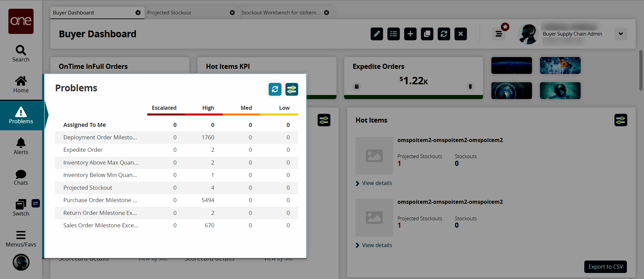
Task: Click the second hot item's image placeholder
Action: coord(374,218)
